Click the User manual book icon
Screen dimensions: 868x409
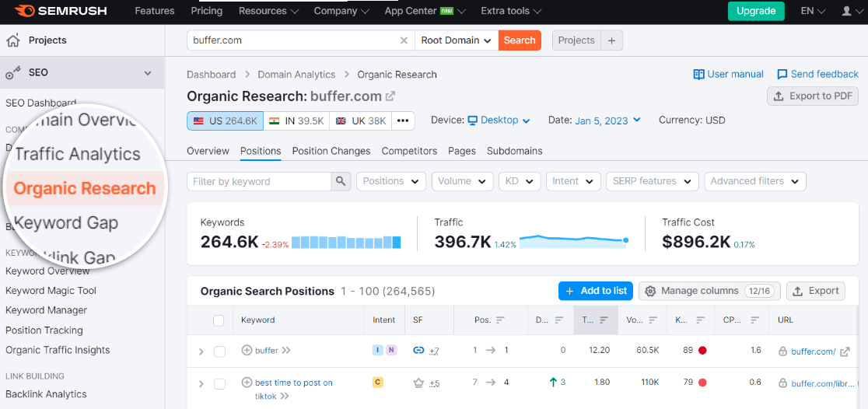(698, 74)
